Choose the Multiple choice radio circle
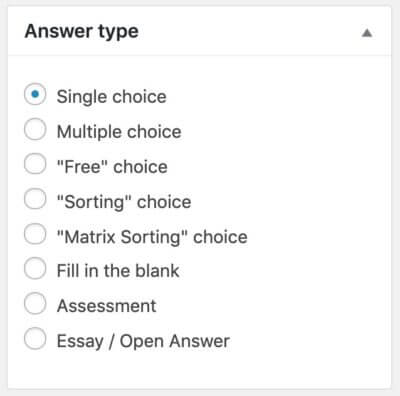The image size is (400, 396). click(35, 129)
